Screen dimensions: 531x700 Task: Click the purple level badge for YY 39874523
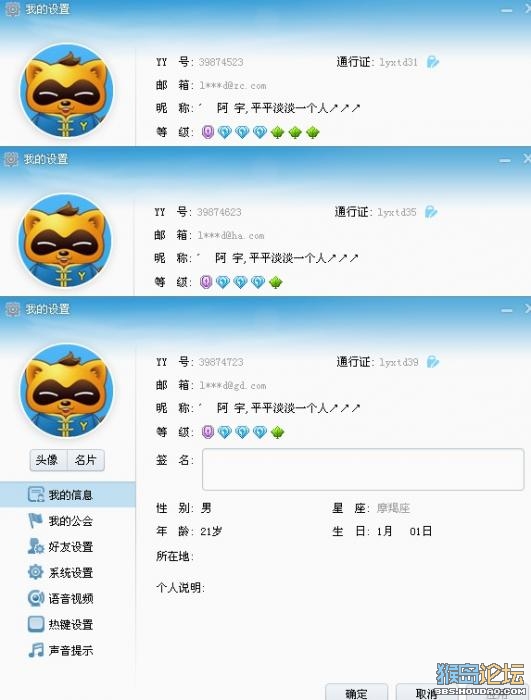click(208, 132)
